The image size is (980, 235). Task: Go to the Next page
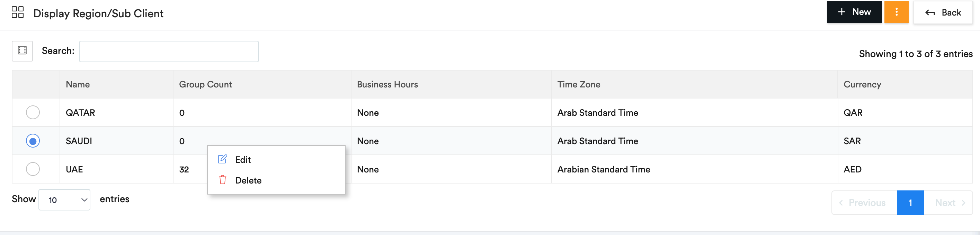(x=948, y=203)
